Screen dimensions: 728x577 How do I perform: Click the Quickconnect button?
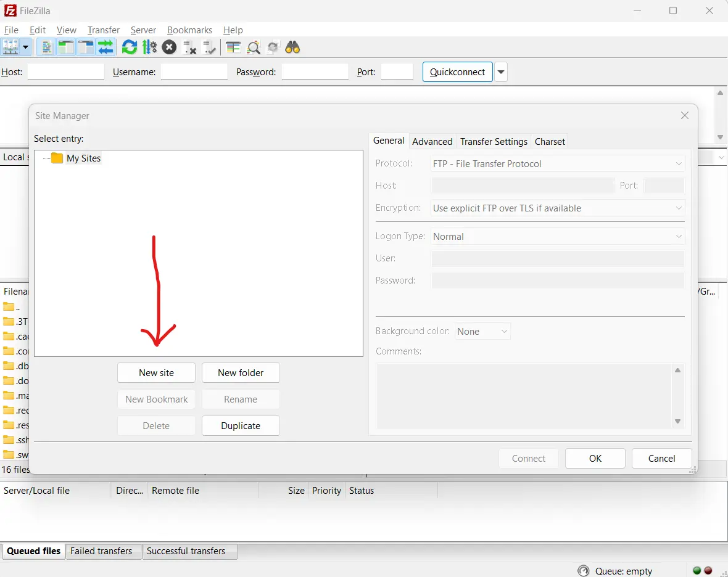[457, 72]
